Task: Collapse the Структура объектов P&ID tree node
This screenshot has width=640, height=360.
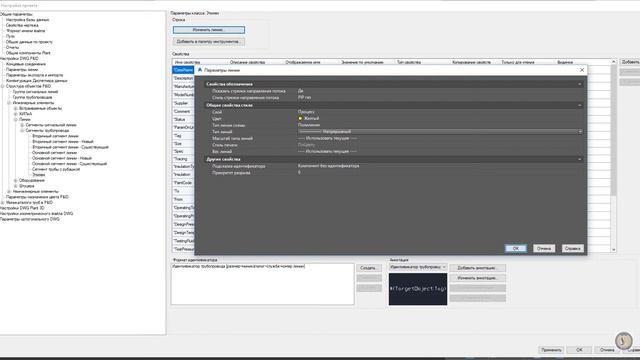Action: coord(2,86)
